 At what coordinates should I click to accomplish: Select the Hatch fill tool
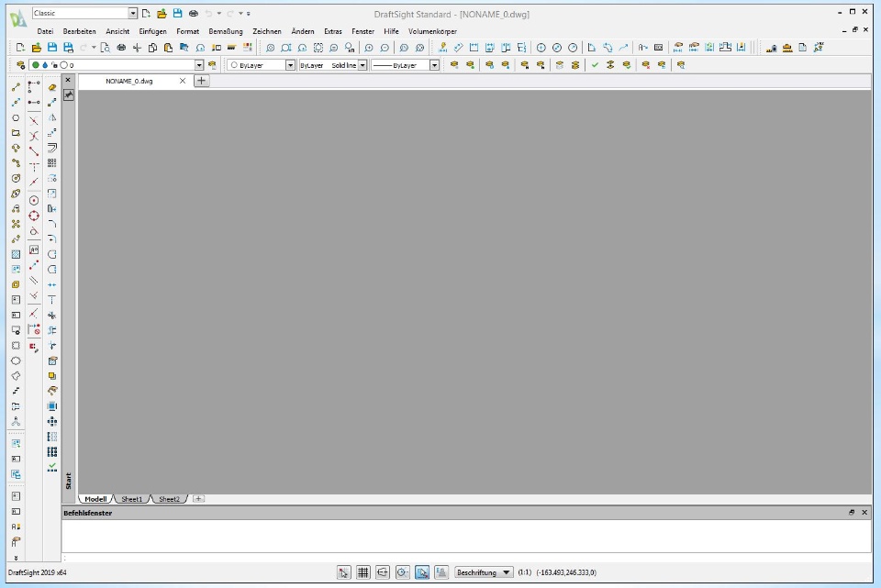[x=16, y=254]
